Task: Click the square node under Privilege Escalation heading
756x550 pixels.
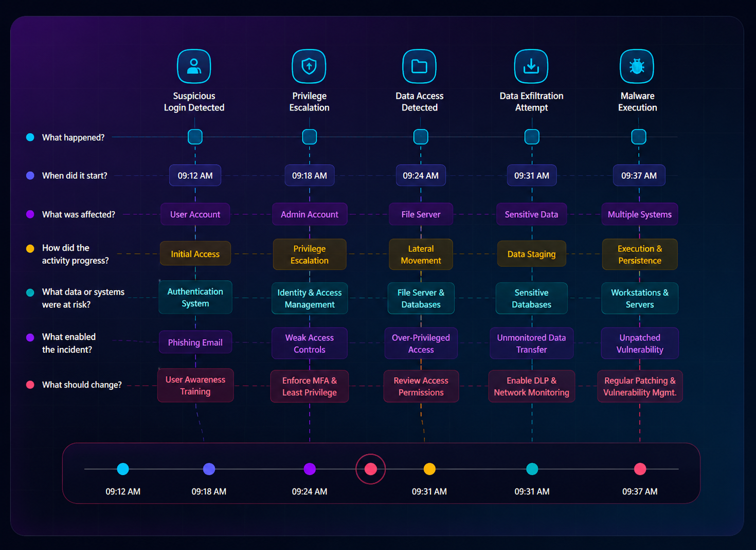Action: [310, 137]
